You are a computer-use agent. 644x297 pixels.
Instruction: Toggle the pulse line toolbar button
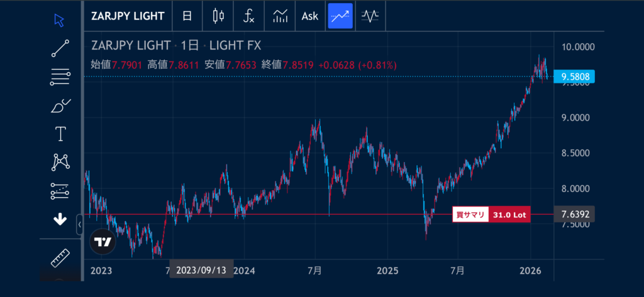[x=370, y=16]
